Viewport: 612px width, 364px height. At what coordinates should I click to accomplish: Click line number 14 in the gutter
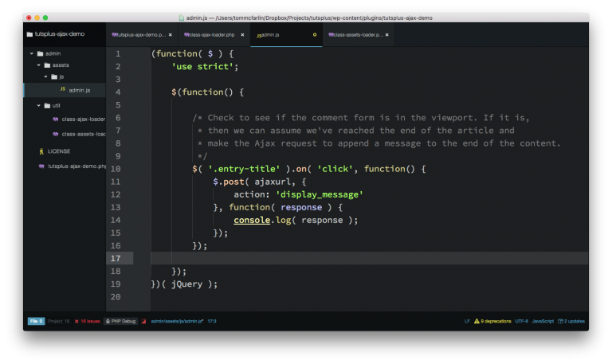click(116, 220)
